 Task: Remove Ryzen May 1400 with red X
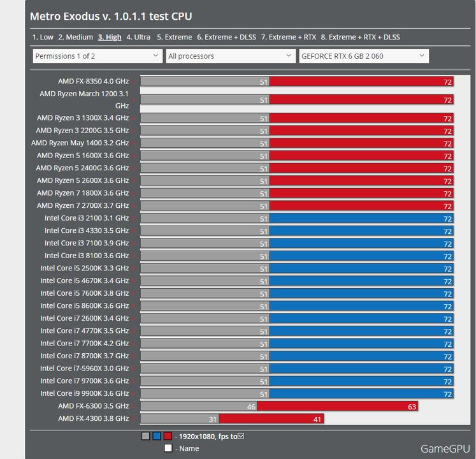134,143
